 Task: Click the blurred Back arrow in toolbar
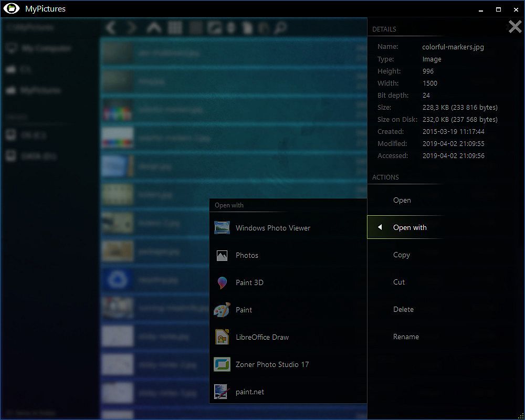[x=111, y=27]
